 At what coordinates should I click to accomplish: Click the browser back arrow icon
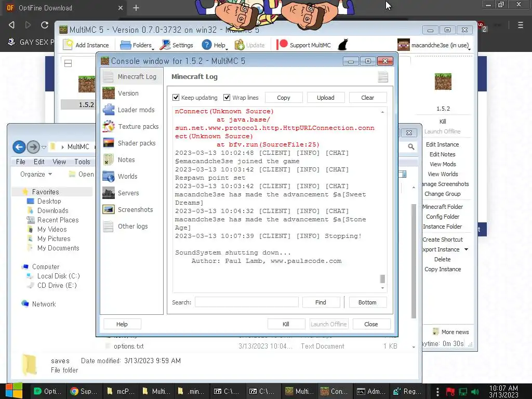pyautogui.click(x=11, y=25)
